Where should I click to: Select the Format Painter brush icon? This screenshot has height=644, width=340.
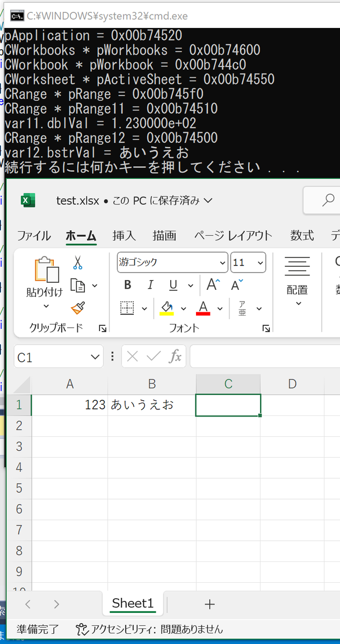point(78,308)
